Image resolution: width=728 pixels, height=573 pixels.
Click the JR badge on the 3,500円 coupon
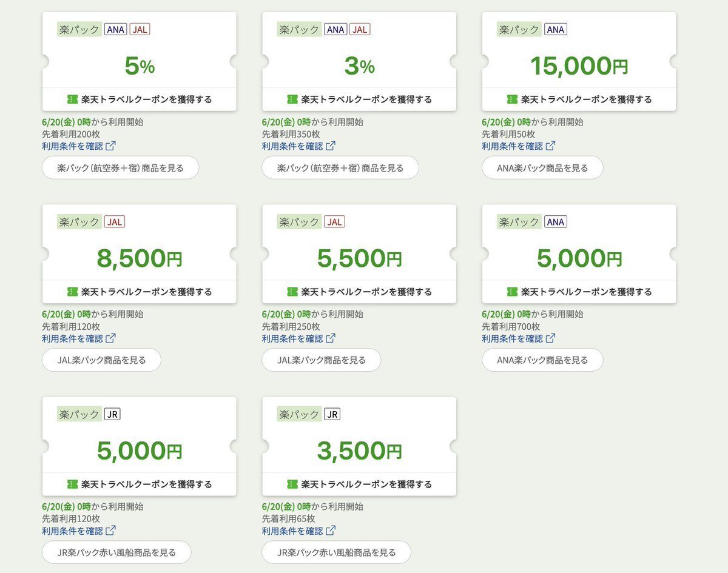(x=332, y=414)
